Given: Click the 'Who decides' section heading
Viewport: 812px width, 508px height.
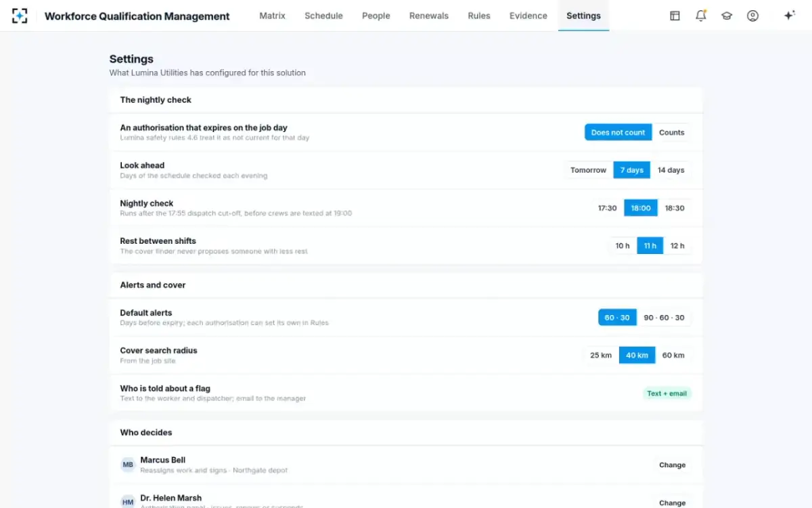Looking at the screenshot, I should 146,432.
